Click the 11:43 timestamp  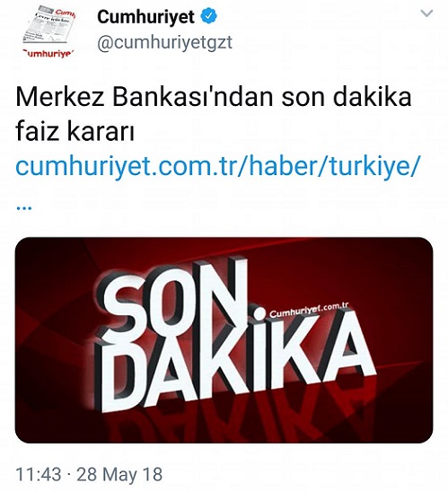[x=39, y=474]
